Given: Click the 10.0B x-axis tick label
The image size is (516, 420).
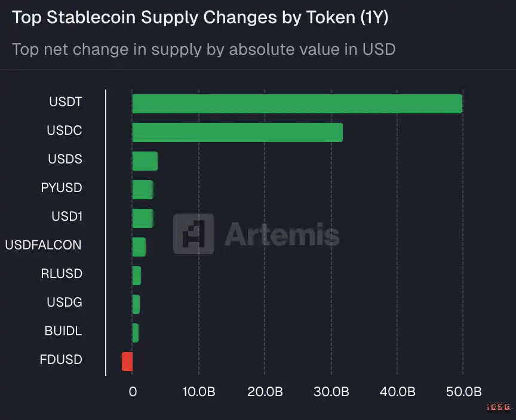Looking at the screenshot, I should 198,392.
